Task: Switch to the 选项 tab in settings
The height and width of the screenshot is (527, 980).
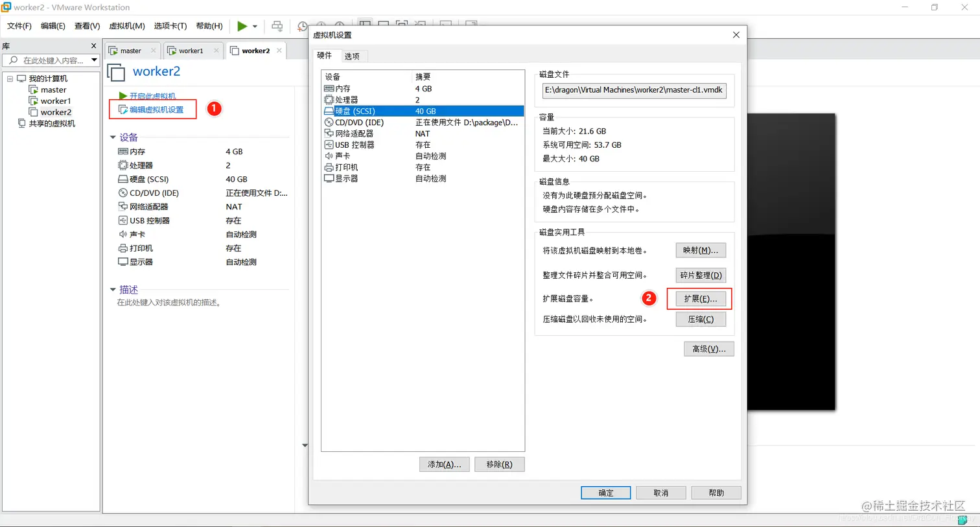Action: (x=353, y=56)
